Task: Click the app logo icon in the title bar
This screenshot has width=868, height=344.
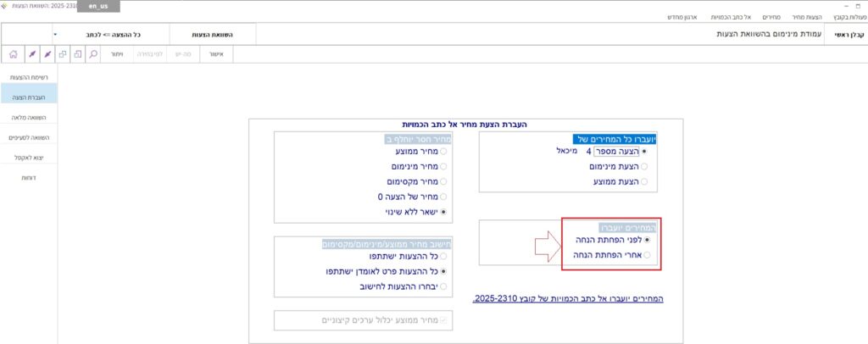Action: [7, 5]
